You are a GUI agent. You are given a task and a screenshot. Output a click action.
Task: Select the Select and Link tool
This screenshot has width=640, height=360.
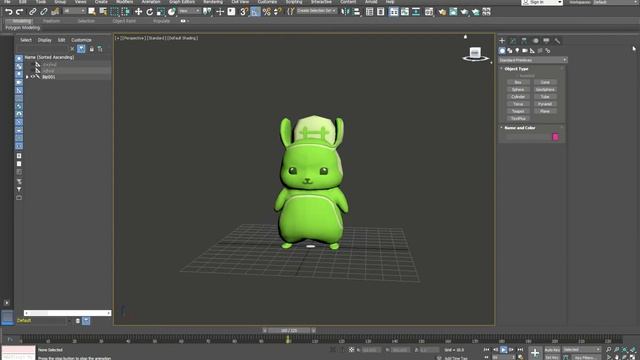(x=33, y=12)
